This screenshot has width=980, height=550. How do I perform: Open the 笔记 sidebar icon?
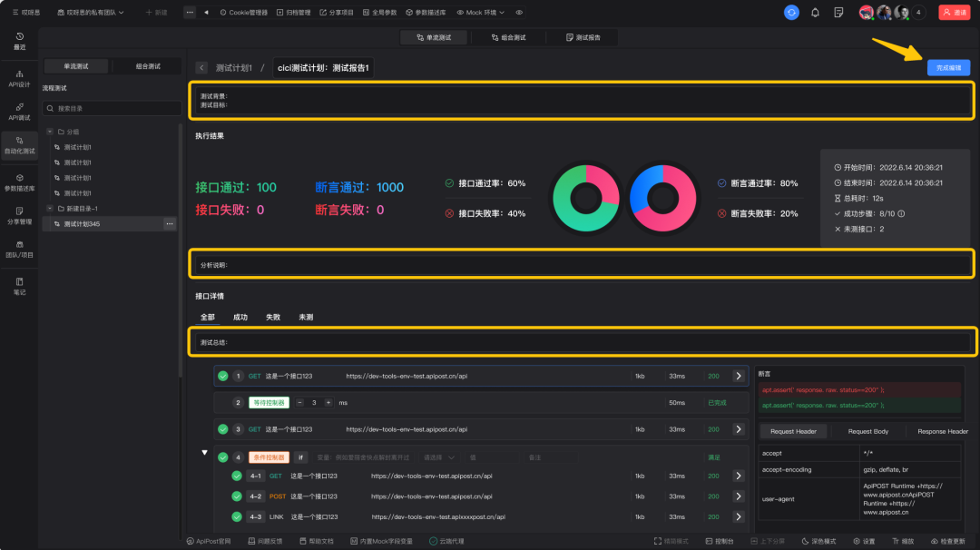[x=19, y=286]
